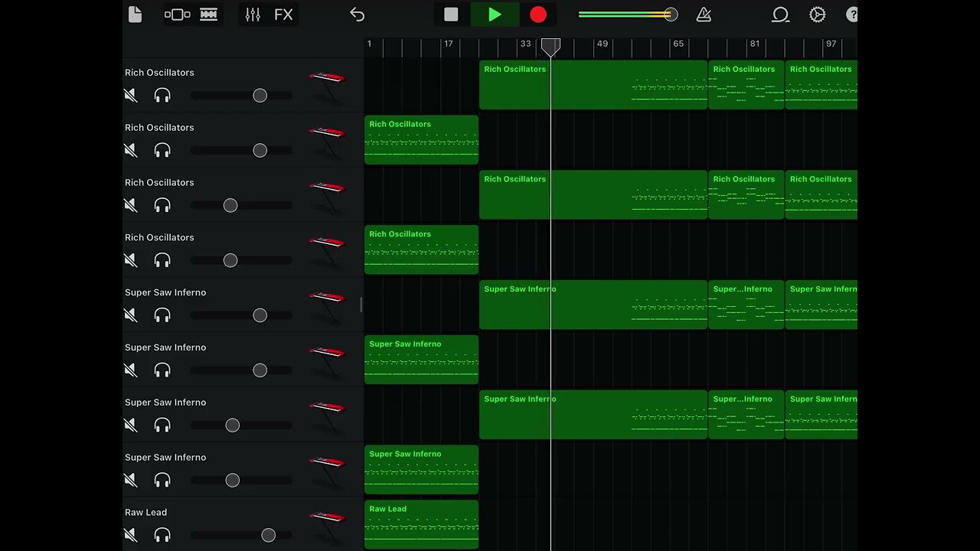Stop playback
Viewport: 980px width, 551px height.
451,15
